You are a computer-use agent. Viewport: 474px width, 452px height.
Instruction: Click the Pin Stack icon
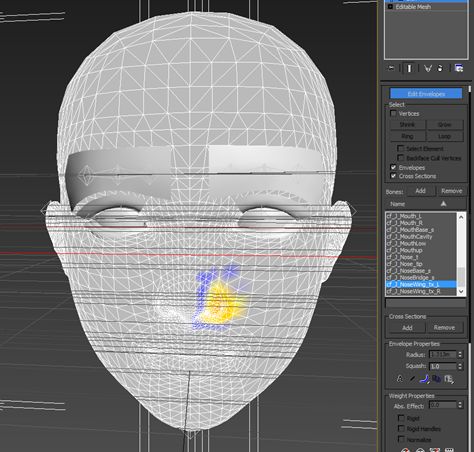click(x=392, y=68)
